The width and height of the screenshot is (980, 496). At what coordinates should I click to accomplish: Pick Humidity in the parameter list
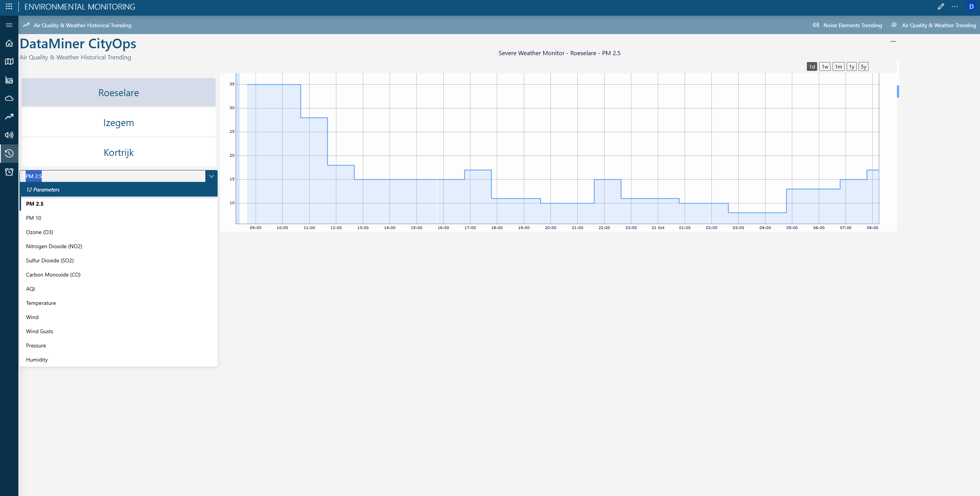(x=37, y=360)
